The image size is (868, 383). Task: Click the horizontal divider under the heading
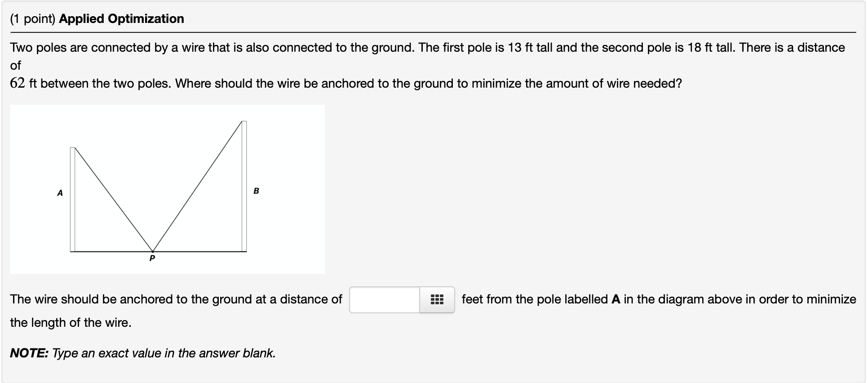pos(434,32)
